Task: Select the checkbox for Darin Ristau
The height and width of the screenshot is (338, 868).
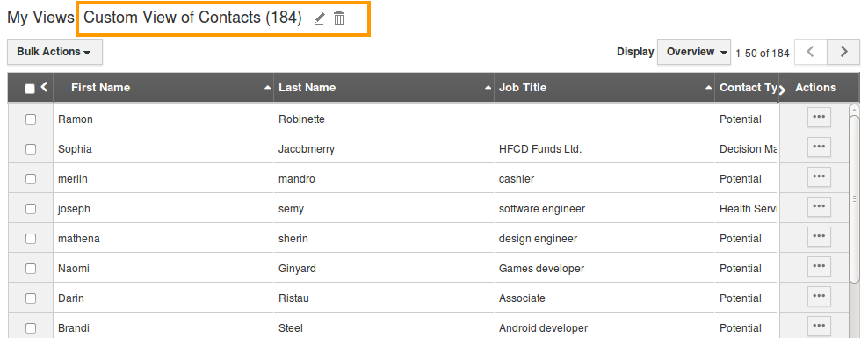Action: 31,298
